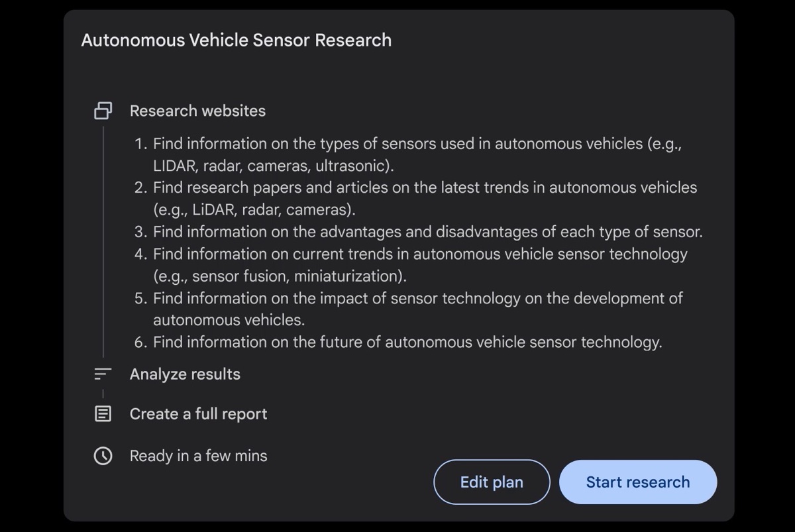
Task: Click the Research websites stacked-windows icon
Action: (x=103, y=111)
